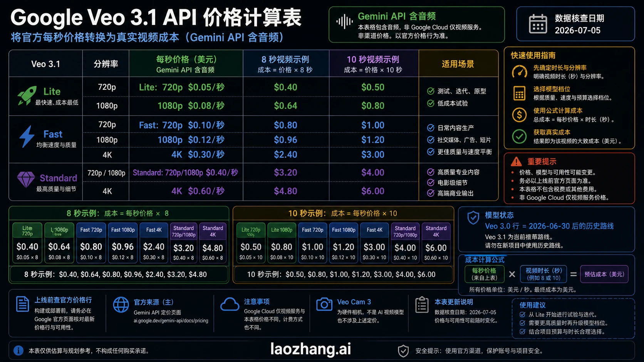Click checkmark beside 日常内容生产
This screenshot has width=644, height=362.
pos(431,128)
